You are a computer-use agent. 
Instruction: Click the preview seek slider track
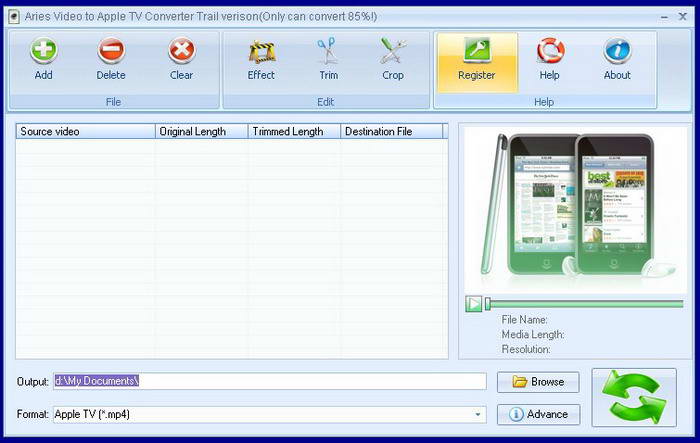tap(585, 304)
